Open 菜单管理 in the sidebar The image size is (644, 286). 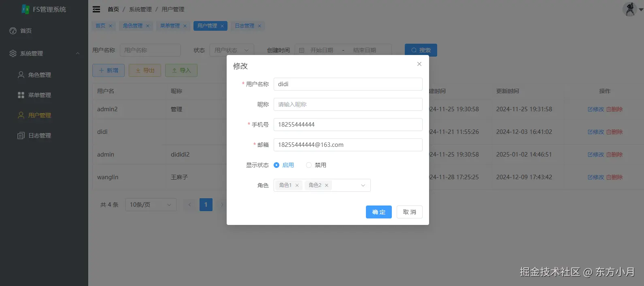coord(44,95)
